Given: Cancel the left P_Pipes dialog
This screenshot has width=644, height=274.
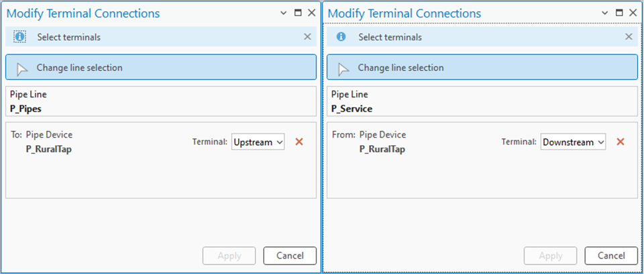Looking at the screenshot, I should [289, 255].
